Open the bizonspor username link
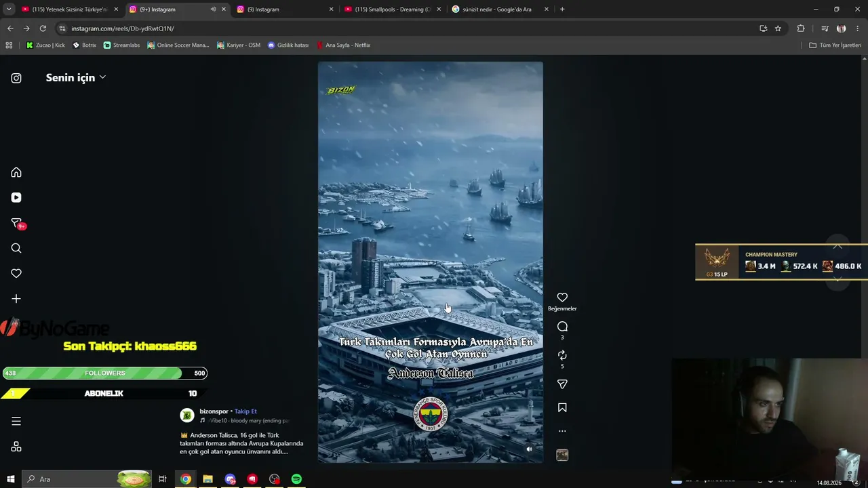This screenshot has width=868, height=488. pyautogui.click(x=214, y=411)
